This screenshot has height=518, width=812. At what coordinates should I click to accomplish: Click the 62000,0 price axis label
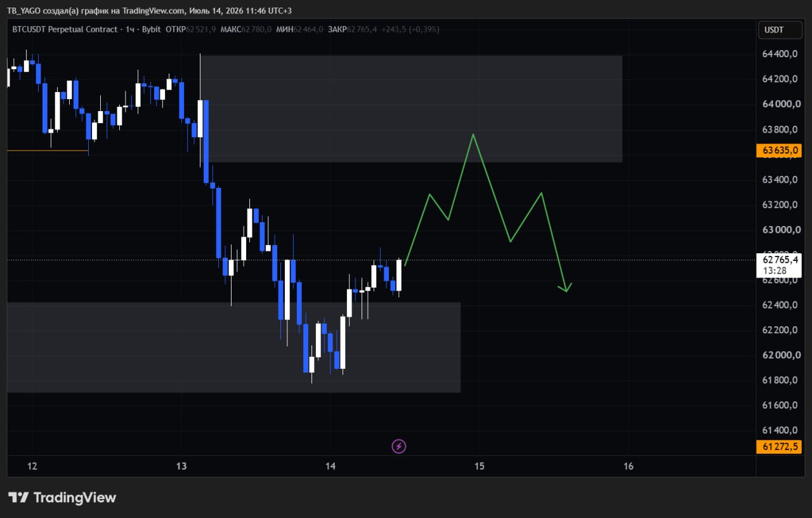[780, 355]
